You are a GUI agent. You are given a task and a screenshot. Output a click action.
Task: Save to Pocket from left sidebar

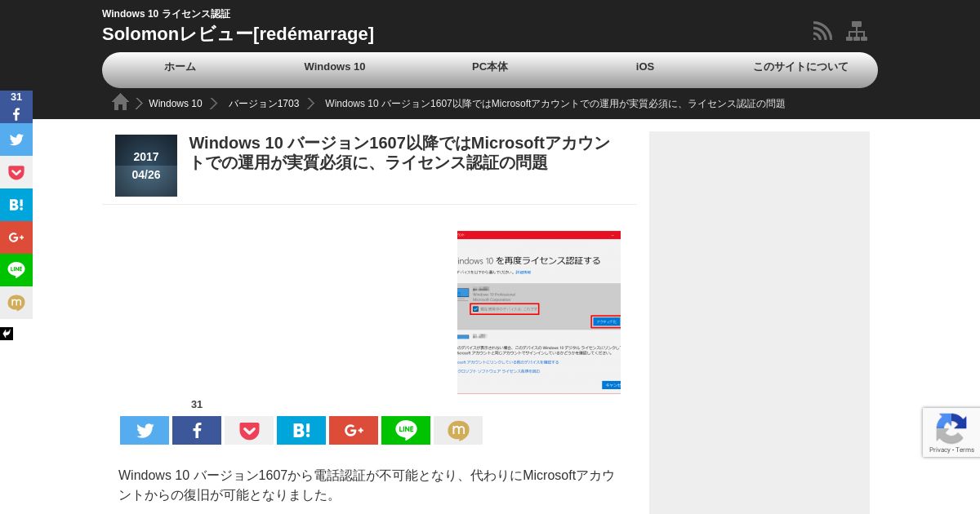click(16, 172)
